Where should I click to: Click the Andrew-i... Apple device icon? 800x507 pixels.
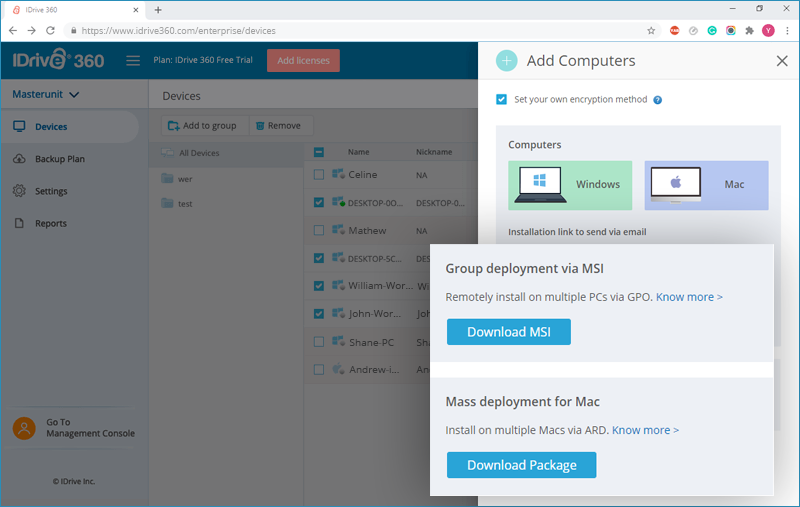[338, 369]
